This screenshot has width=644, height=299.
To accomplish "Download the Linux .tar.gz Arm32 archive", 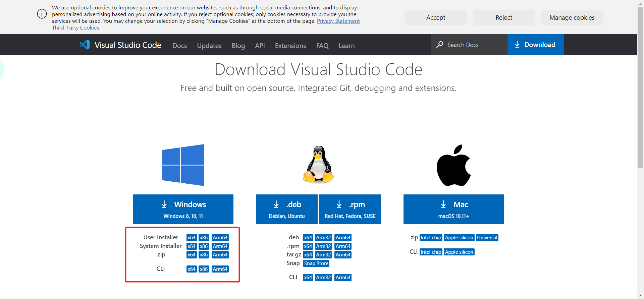I will point(324,255).
